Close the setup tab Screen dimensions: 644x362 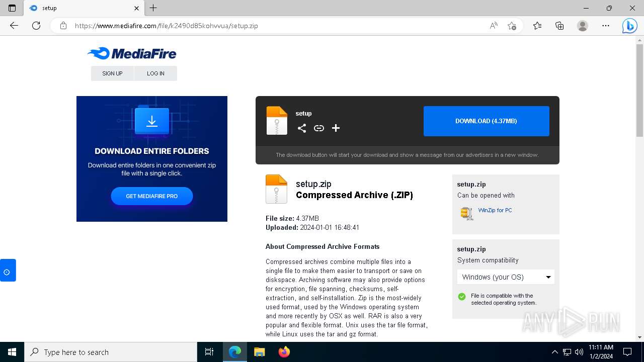pyautogui.click(x=137, y=8)
